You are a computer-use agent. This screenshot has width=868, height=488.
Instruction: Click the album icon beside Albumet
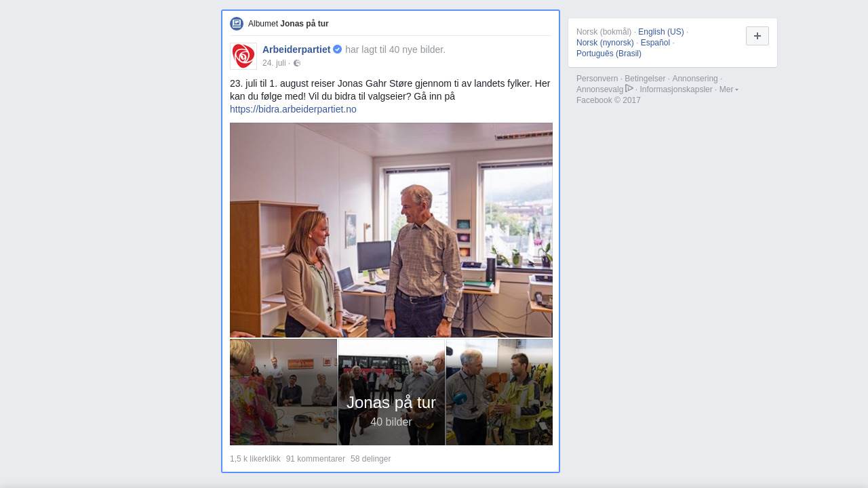click(x=236, y=24)
